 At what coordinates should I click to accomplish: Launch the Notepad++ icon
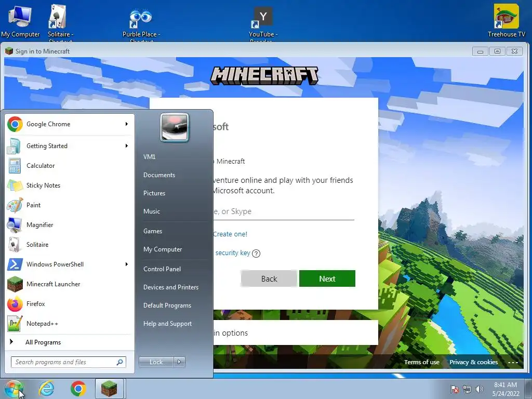15,323
